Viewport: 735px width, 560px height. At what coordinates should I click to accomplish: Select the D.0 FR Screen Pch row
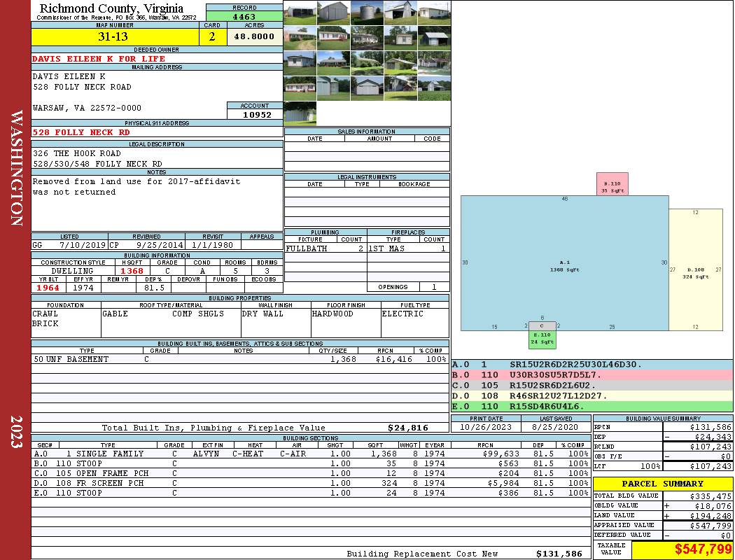click(x=308, y=483)
